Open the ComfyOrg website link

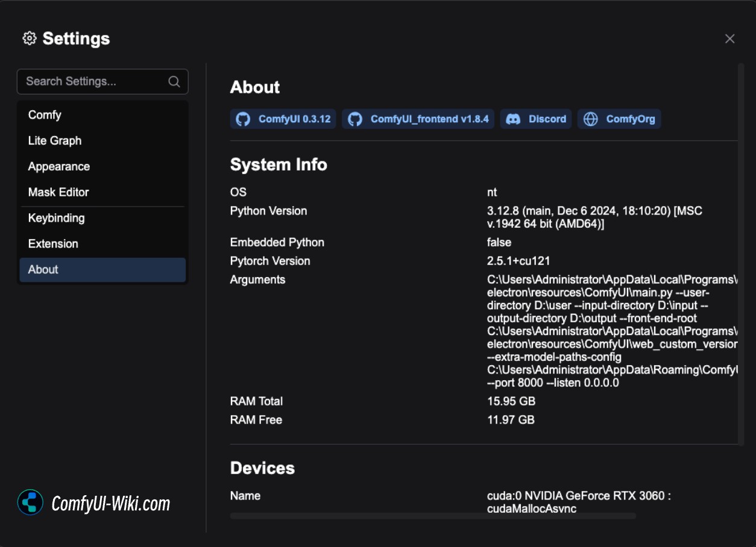pyautogui.click(x=619, y=119)
